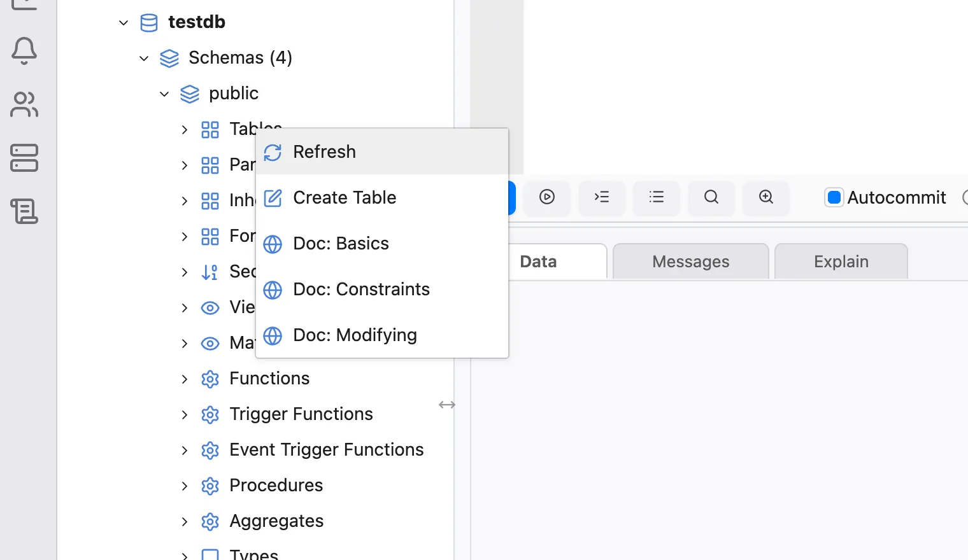
Task: Click the Foreign tables grid icon
Action: [x=210, y=237]
